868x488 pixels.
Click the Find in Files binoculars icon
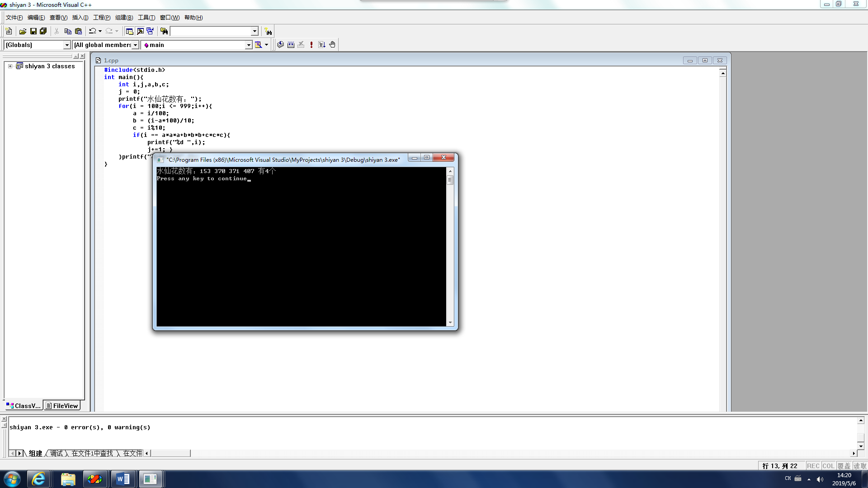coord(164,31)
